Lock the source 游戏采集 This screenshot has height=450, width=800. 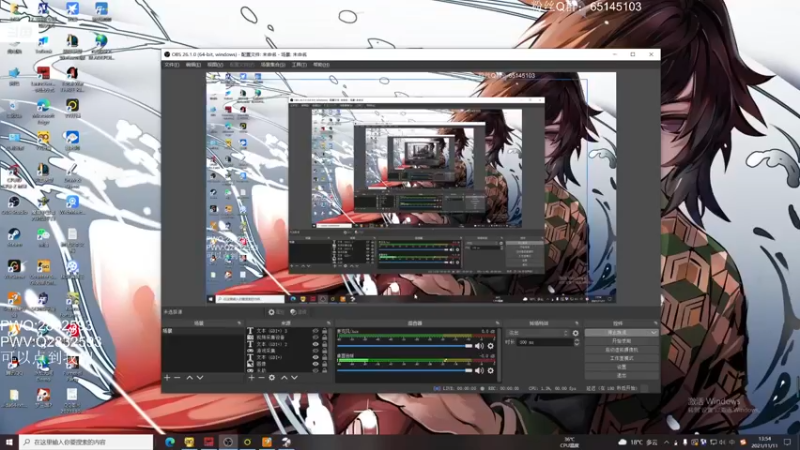tap(324, 351)
